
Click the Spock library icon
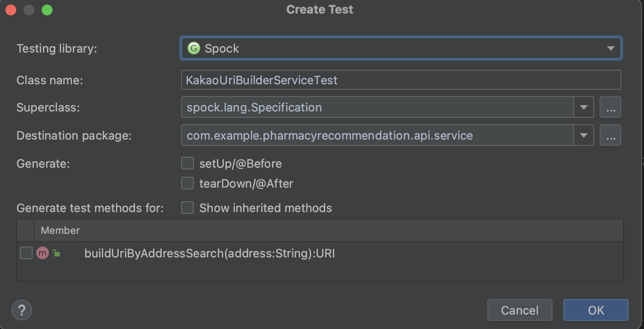[x=194, y=48]
